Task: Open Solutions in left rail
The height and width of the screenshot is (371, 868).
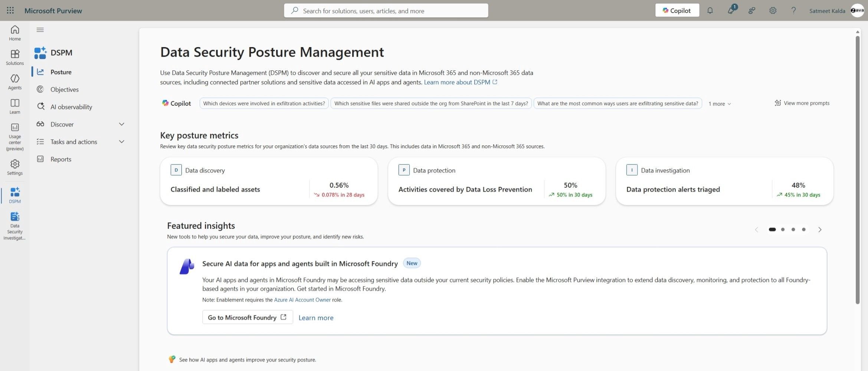Action: point(15,57)
